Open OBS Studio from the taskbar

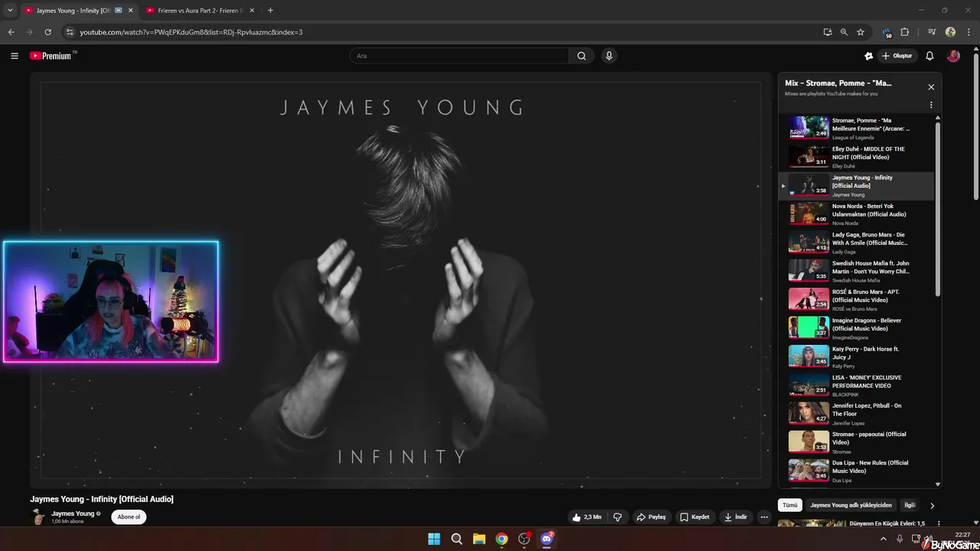[x=524, y=539]
